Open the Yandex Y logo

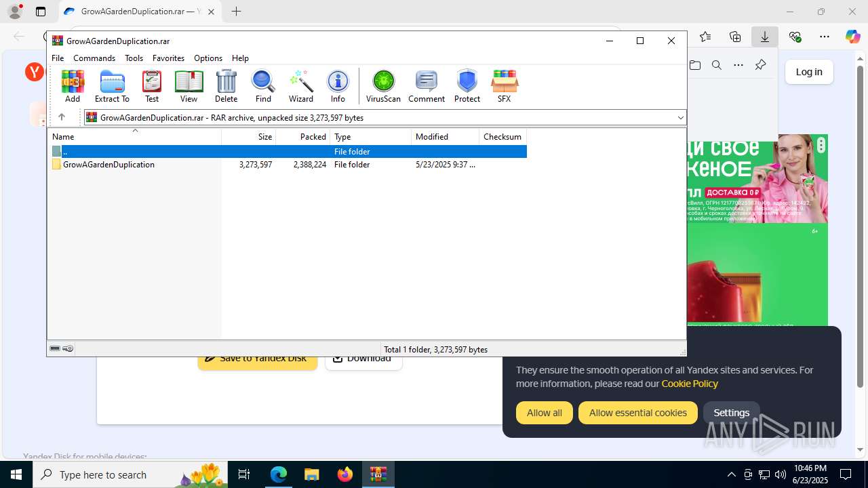(34, 72)
